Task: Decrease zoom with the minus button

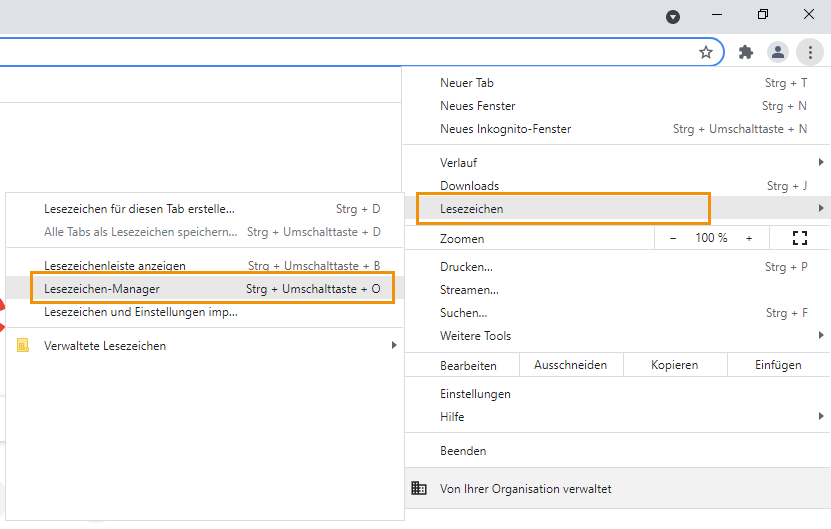Action: pyautogui.click(x=673, y=239)
